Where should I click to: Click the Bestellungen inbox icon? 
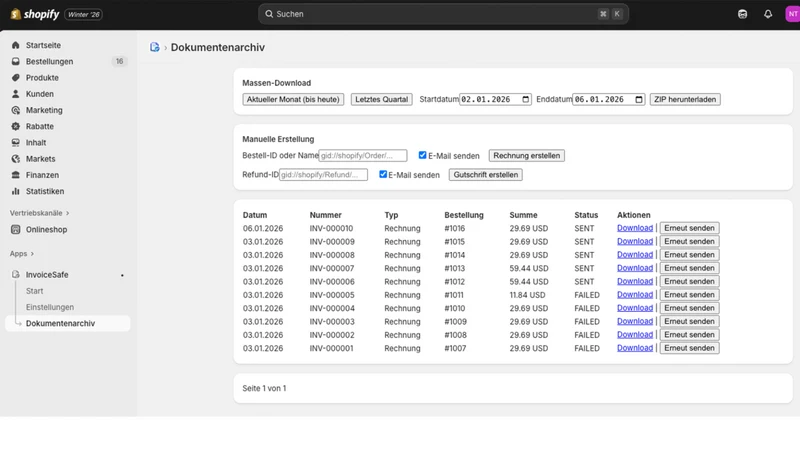pos(16,61)
